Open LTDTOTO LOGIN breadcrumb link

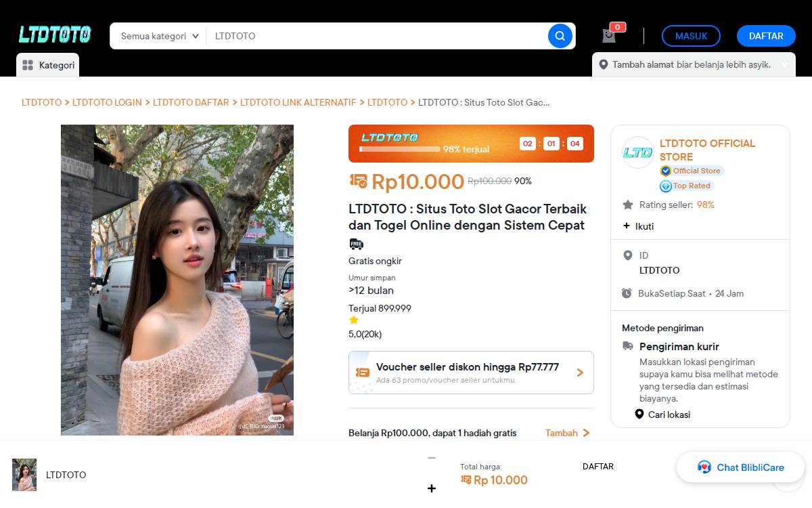107,102
